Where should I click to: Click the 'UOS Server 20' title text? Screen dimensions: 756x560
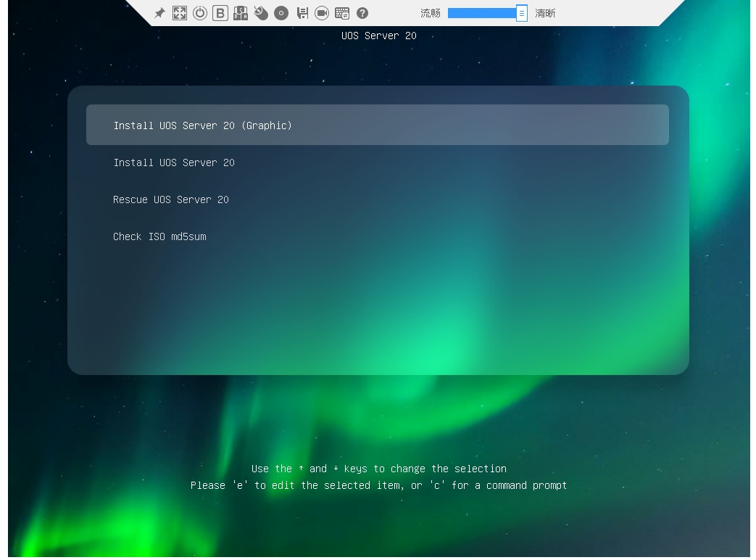[x=378, y=36]
